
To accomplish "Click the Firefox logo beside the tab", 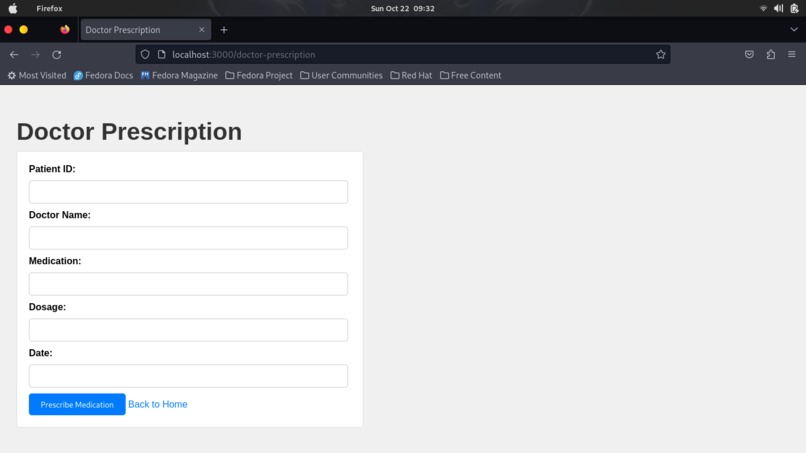I will pyautogui.click(x=65, y=29).
